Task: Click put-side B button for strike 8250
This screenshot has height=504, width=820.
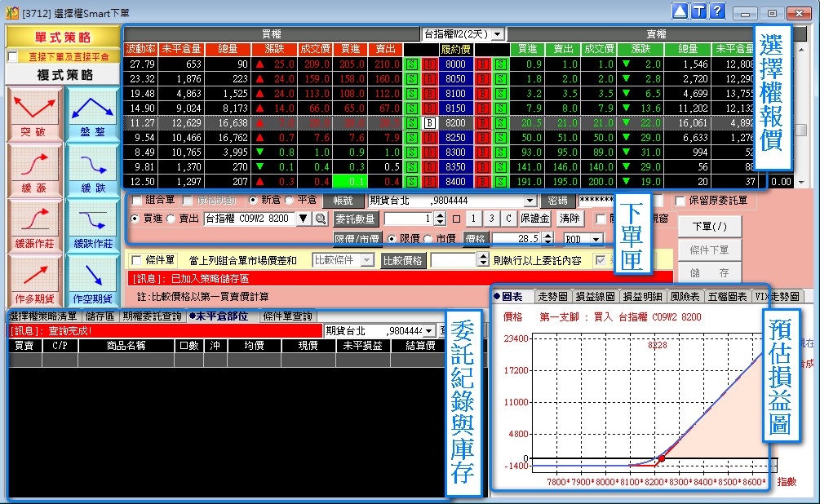Action: click(x=483, y=138)
